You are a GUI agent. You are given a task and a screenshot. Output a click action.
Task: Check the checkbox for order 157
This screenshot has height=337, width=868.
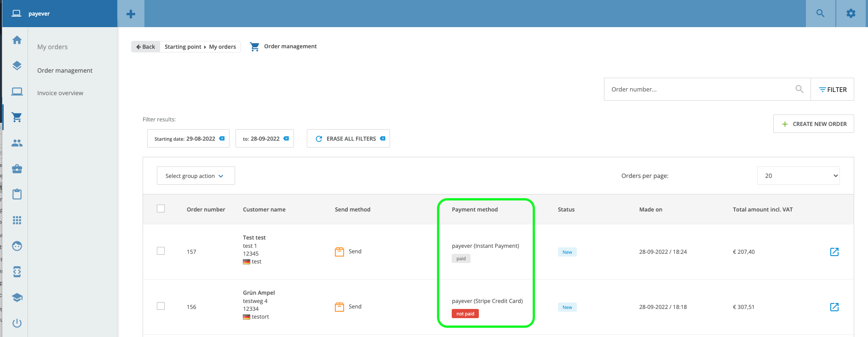(161, 251)
